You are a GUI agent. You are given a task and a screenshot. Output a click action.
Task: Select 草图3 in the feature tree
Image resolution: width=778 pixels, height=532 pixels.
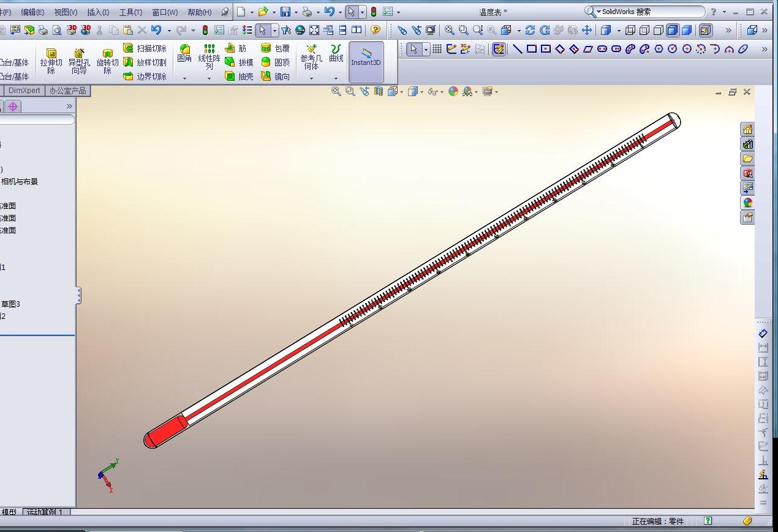click(x=11, y=304)
